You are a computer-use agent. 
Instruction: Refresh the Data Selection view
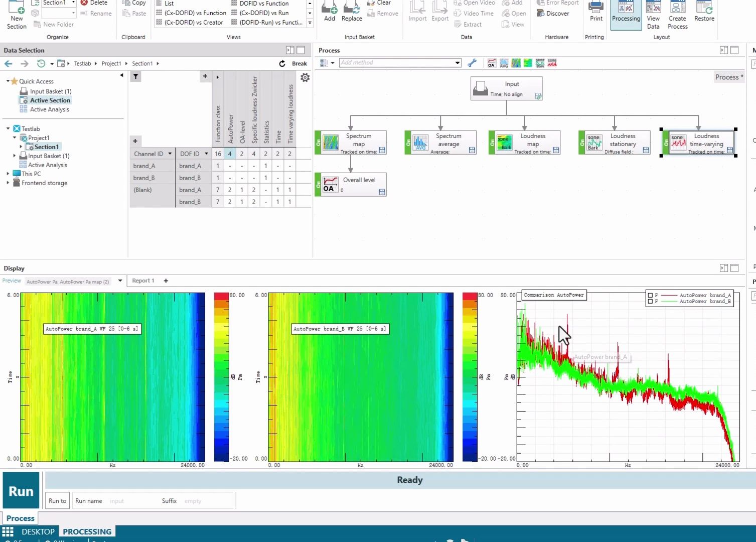[282, 64]
